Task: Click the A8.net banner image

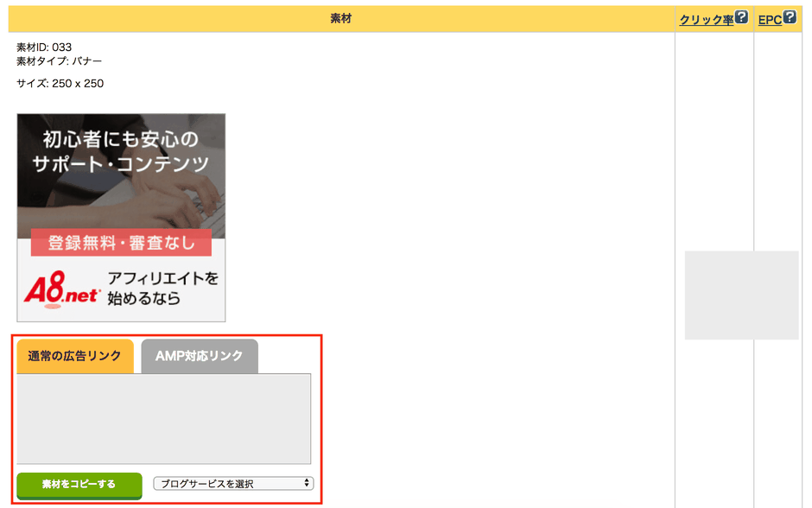Action: (x=121, y=218)
